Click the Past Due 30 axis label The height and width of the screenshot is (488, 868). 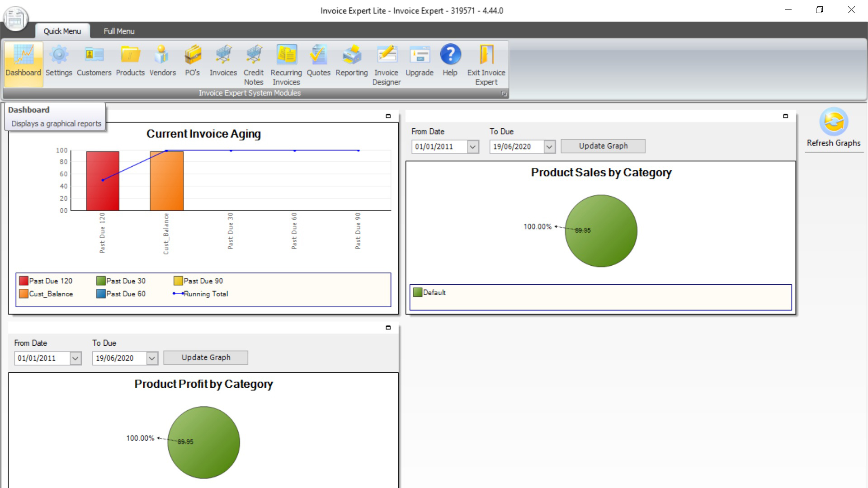coord(231,230)
